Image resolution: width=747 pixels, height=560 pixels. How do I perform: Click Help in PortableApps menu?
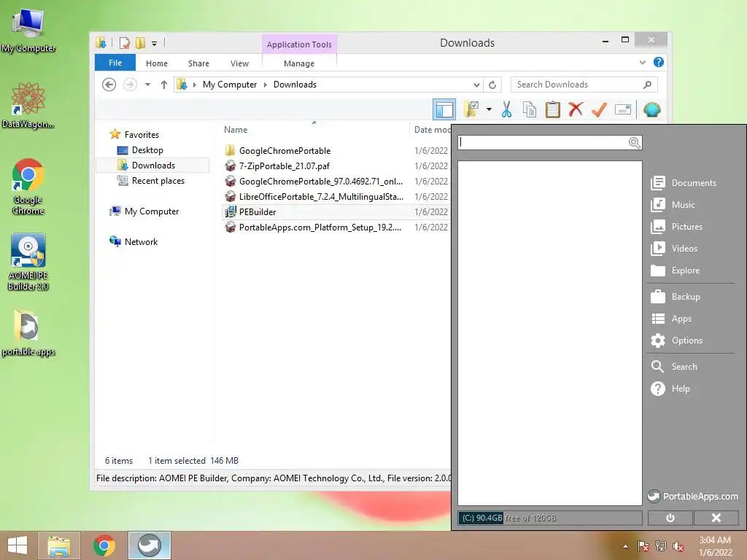pos(670,389)
